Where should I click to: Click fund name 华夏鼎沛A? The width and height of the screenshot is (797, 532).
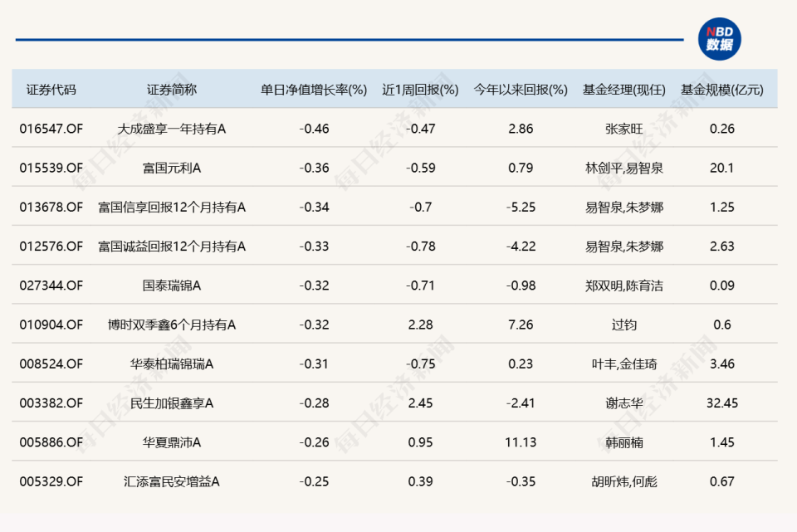click(x=172, y=442)
